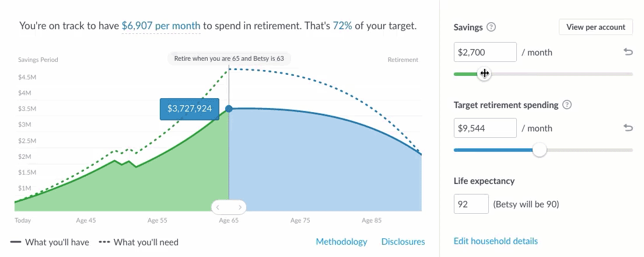Click the Savings help question mark icon
Viewport: 644px width, 257px height.
click(491, 27)
